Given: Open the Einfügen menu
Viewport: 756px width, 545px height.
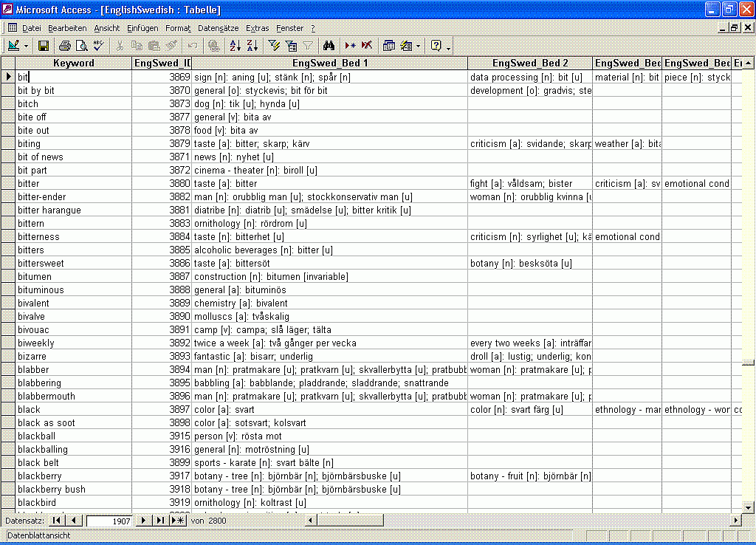Looking at the screenshot, I should click(142, 29).
